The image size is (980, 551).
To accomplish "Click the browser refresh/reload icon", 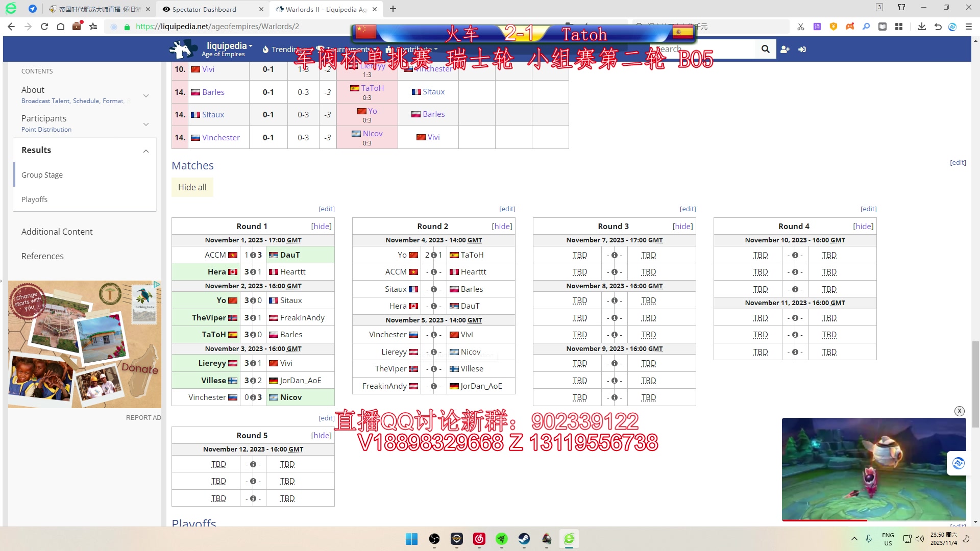I will 44,26.
